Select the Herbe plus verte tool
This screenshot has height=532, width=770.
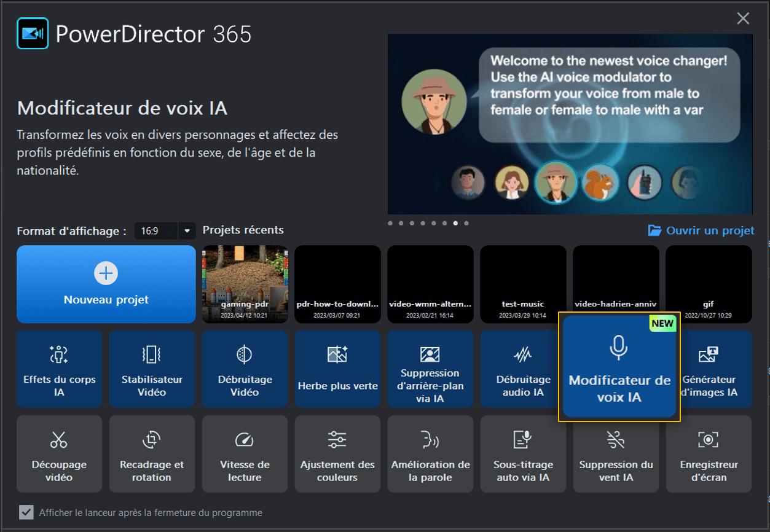337,369
